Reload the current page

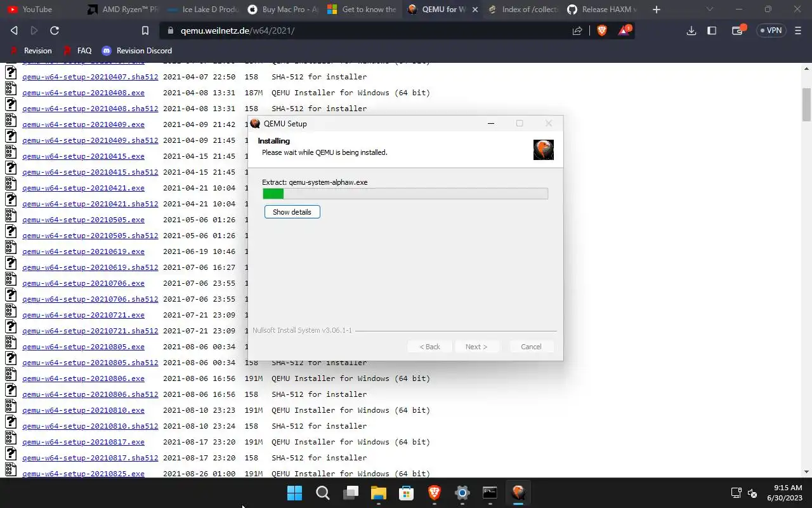coord(55,30)
